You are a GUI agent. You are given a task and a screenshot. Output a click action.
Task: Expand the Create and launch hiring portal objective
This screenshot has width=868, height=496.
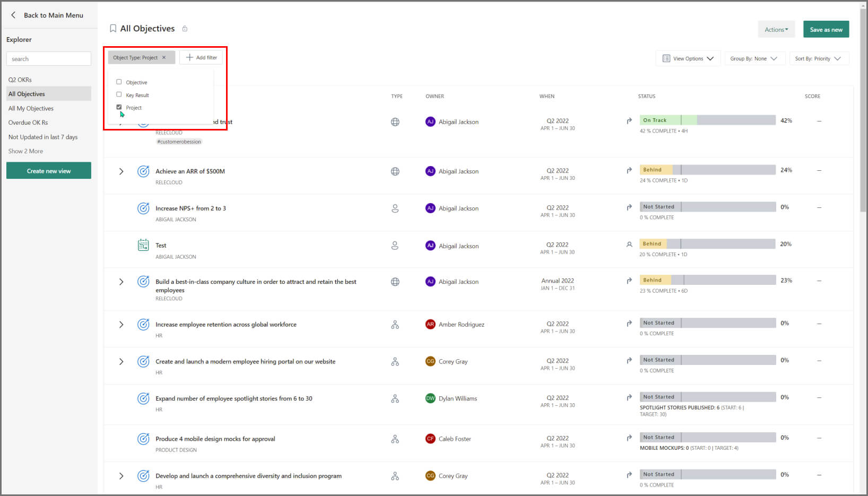(121, 362)
